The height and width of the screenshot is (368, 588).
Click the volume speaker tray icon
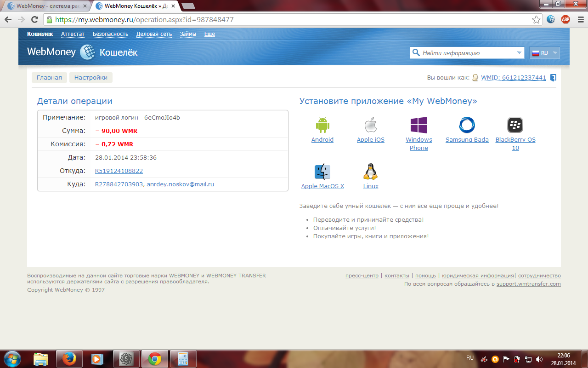click(x=539, y=359)
